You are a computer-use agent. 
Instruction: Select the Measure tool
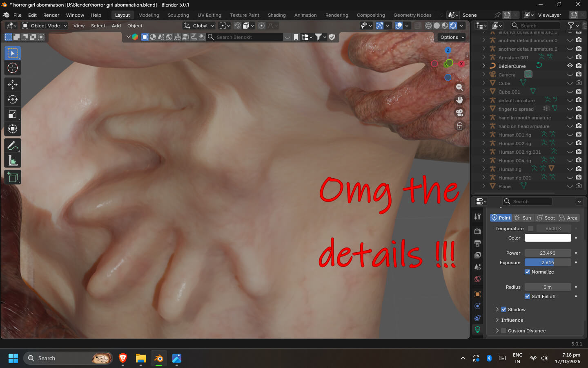click(x=13, y=160)
